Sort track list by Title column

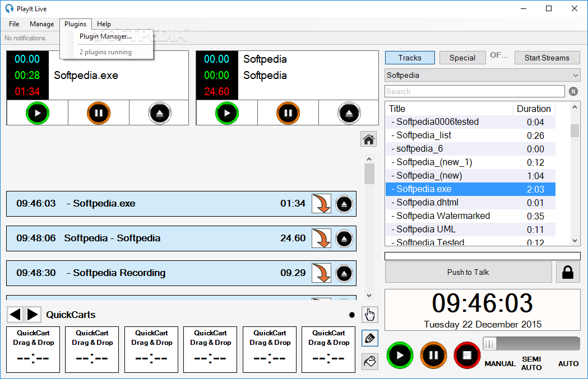449,109
